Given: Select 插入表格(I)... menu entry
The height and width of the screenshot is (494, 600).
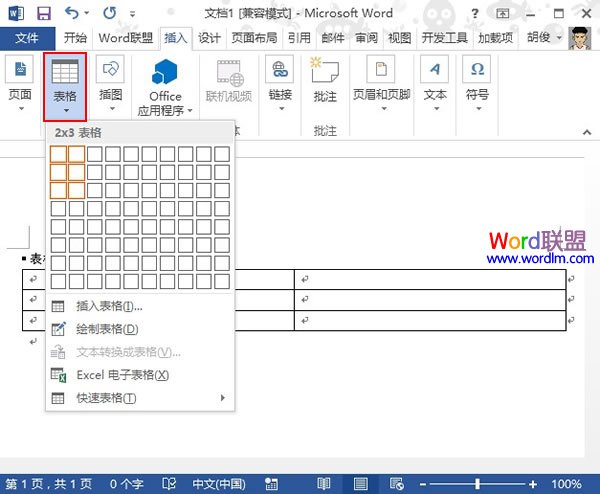Looking at the screenshot, I should [109, 306].
